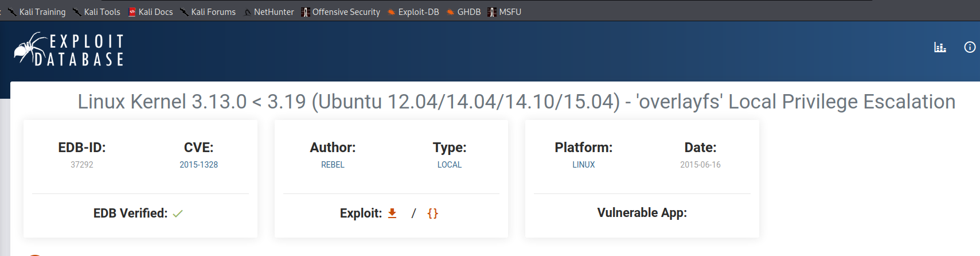Viewport: 980px width, 256px height.
Task: Open the Kali Tools bookmark
Action: pyautogui.click(x=96, y=12)
